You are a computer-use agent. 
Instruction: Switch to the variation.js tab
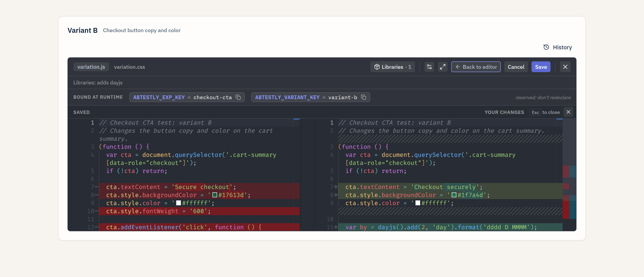(91, 67)
